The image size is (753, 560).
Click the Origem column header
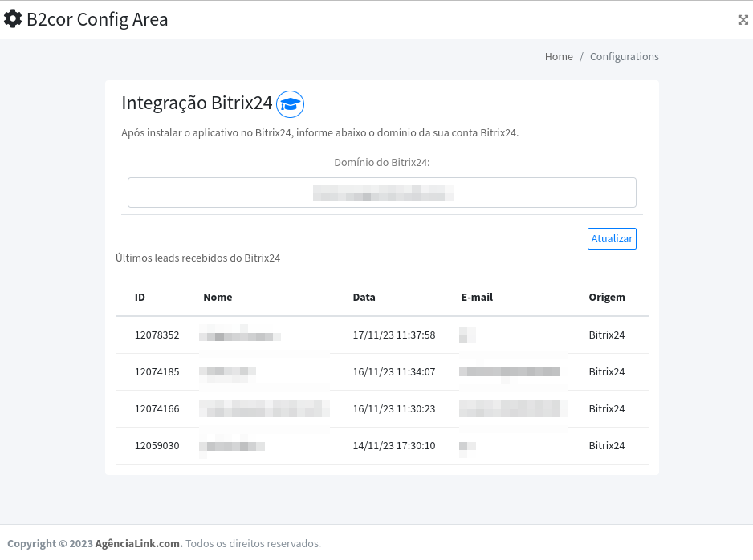click(606, 297)
